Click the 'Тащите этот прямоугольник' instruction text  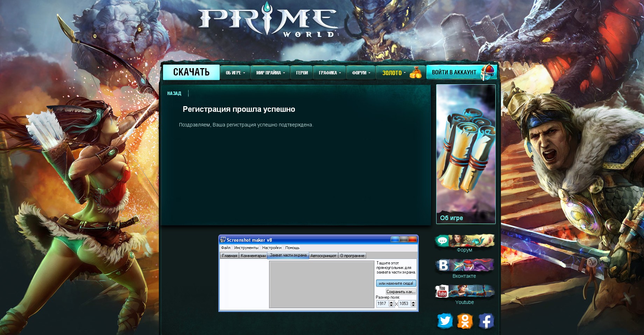pyautogui.click(x=396, y=268)
